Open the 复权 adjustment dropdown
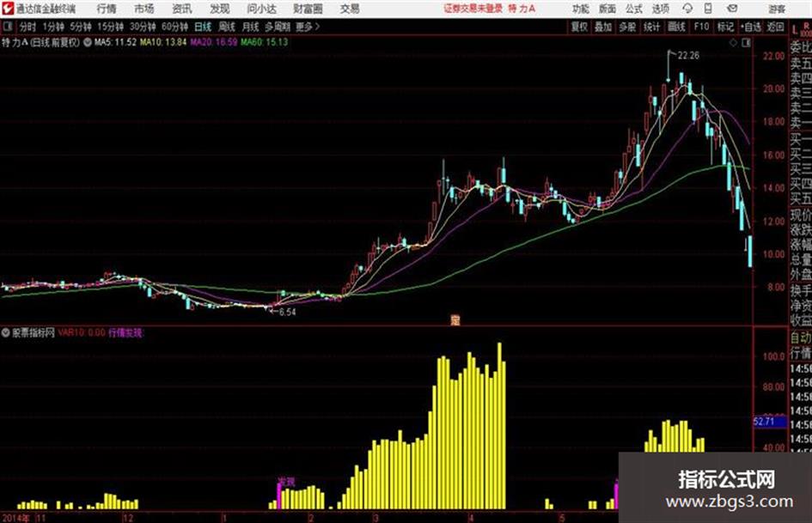Viewport: 812px width, 523px height. 579,27
